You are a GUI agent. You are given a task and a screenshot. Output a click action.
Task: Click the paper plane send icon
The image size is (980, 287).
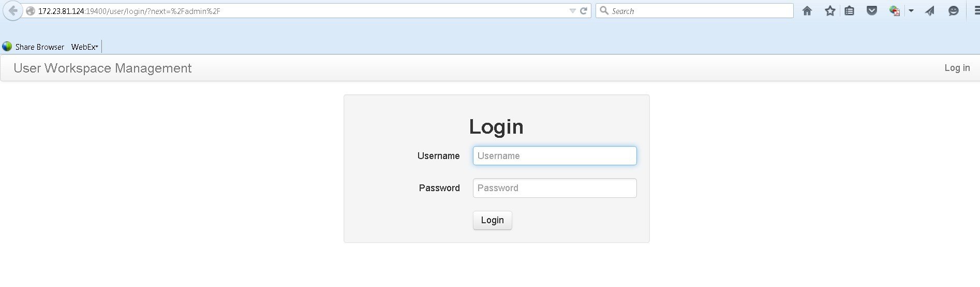coord(930,11)
